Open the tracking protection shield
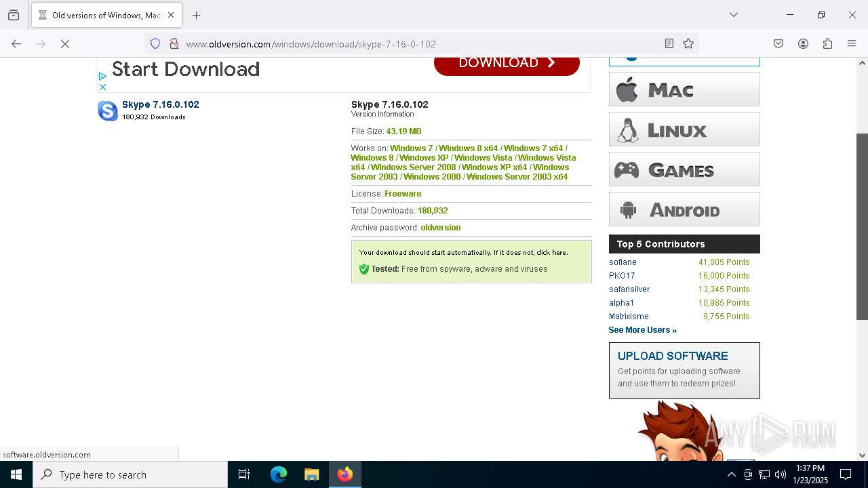The height and width of the screenshot is (488, 868). click(x=155, y=43)
